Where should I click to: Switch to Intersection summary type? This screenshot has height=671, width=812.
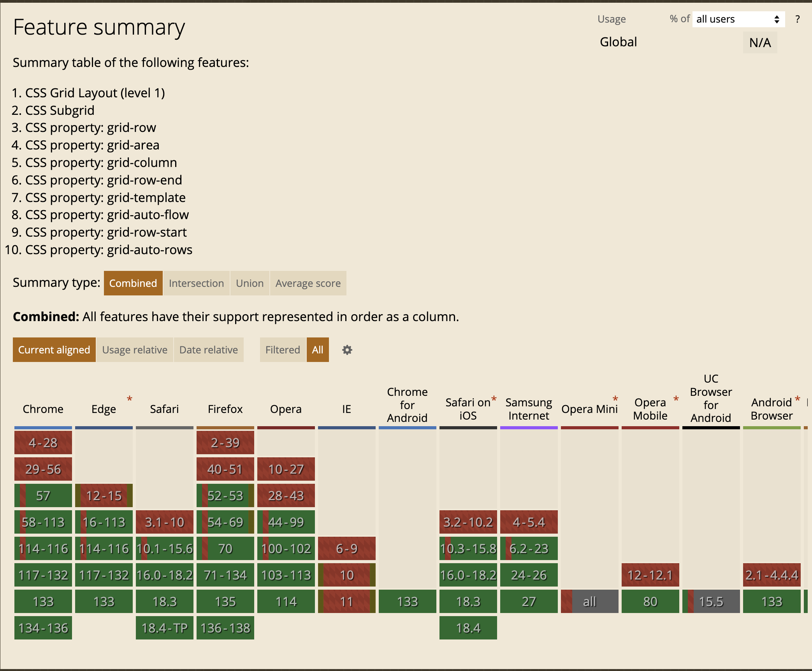(197, 283)
